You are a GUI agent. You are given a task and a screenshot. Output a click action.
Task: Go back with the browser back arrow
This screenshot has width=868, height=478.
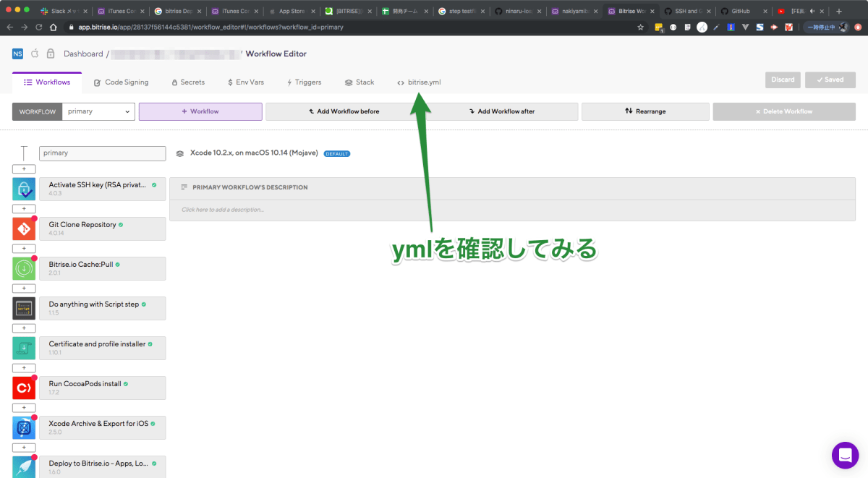(10, 27)
